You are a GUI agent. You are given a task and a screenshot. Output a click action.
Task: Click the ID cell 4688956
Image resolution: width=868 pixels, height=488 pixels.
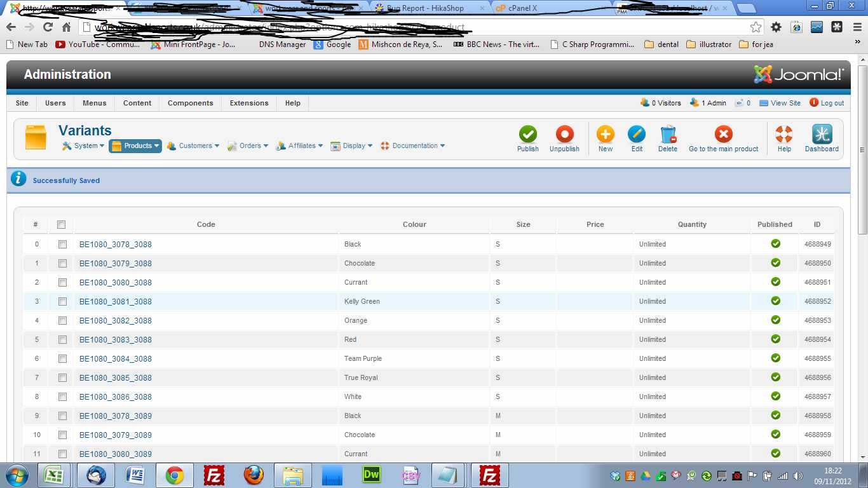pos(818,377)
